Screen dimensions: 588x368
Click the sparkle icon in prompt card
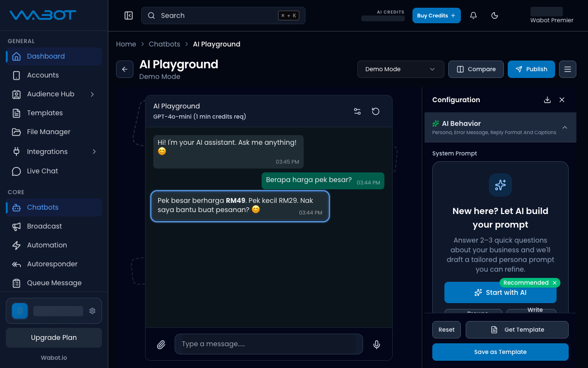pyautogui.click(x=500, y=184)
